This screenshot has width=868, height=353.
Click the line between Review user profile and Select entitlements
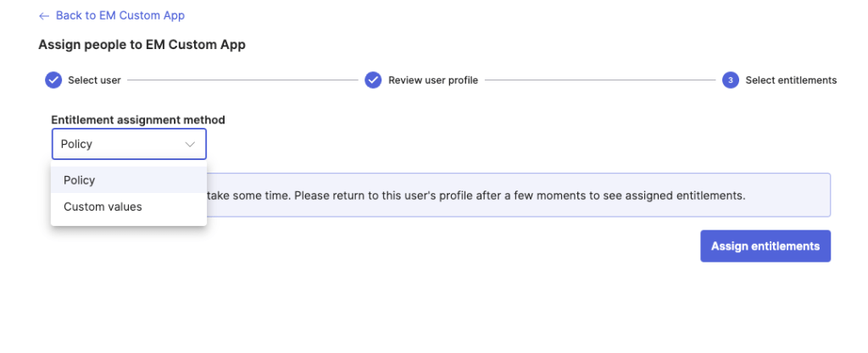pos(600,80)
